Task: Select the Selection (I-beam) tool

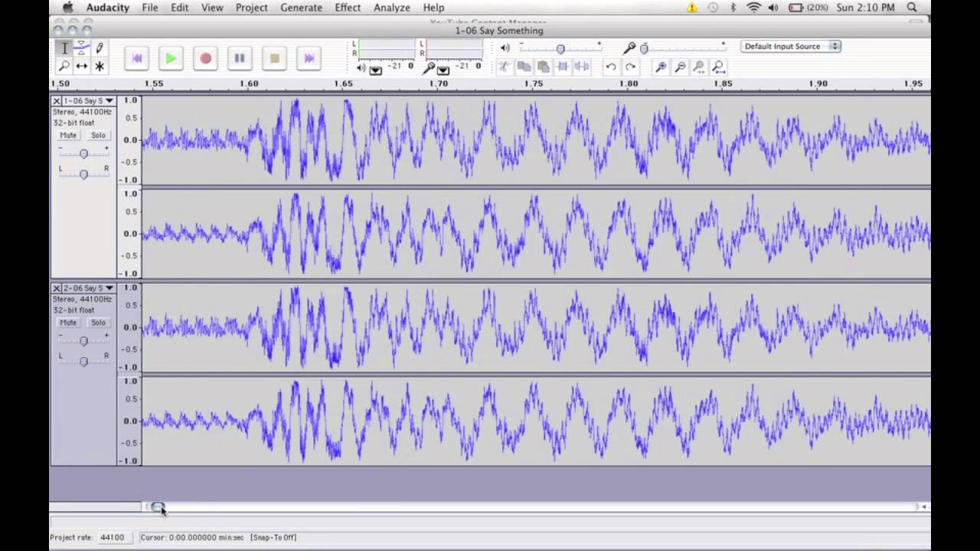Action: point(64,48)
